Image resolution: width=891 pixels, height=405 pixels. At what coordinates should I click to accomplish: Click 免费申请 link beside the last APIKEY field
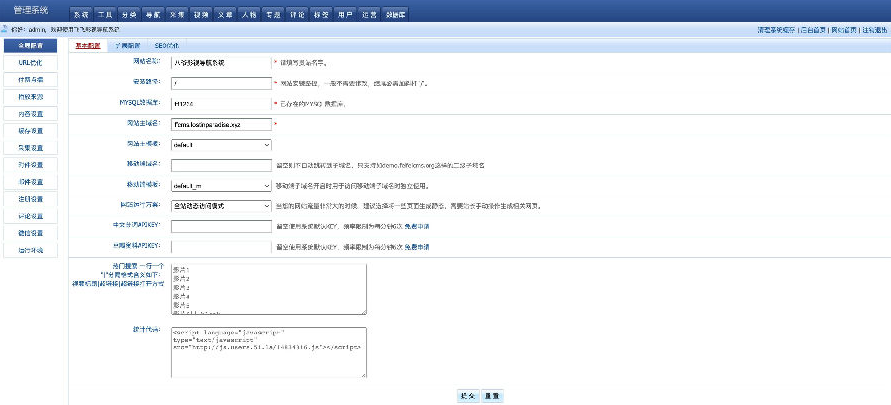point(417,247)
